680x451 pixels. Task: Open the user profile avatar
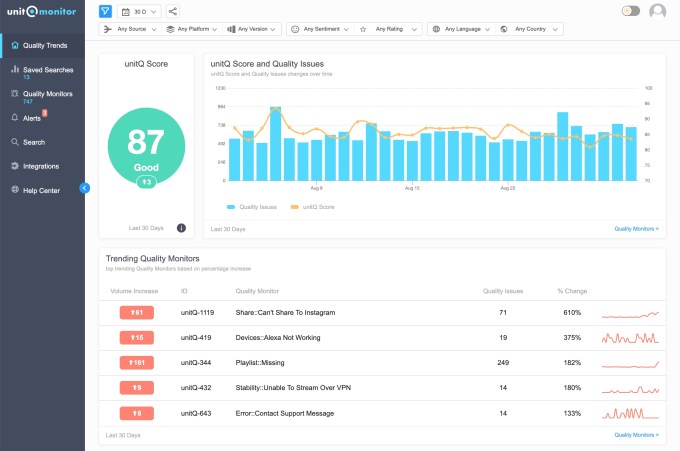pyautogui.click(x=657, y=11)
